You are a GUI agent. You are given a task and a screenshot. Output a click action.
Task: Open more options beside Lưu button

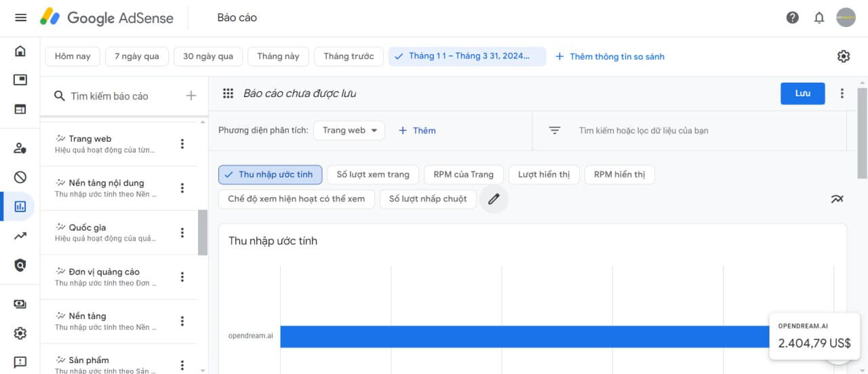[842, 93]
